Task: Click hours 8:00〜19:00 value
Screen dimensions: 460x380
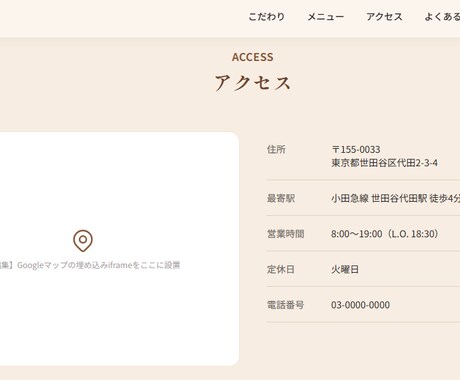Action: [385, 234]
